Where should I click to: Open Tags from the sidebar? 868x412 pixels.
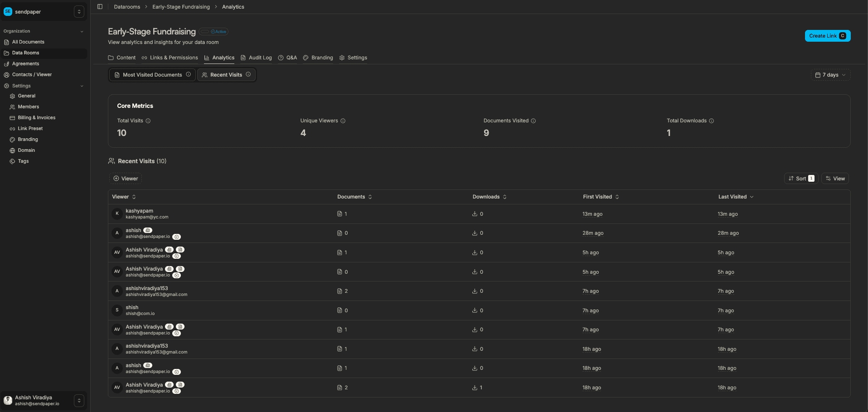[22, 161]
